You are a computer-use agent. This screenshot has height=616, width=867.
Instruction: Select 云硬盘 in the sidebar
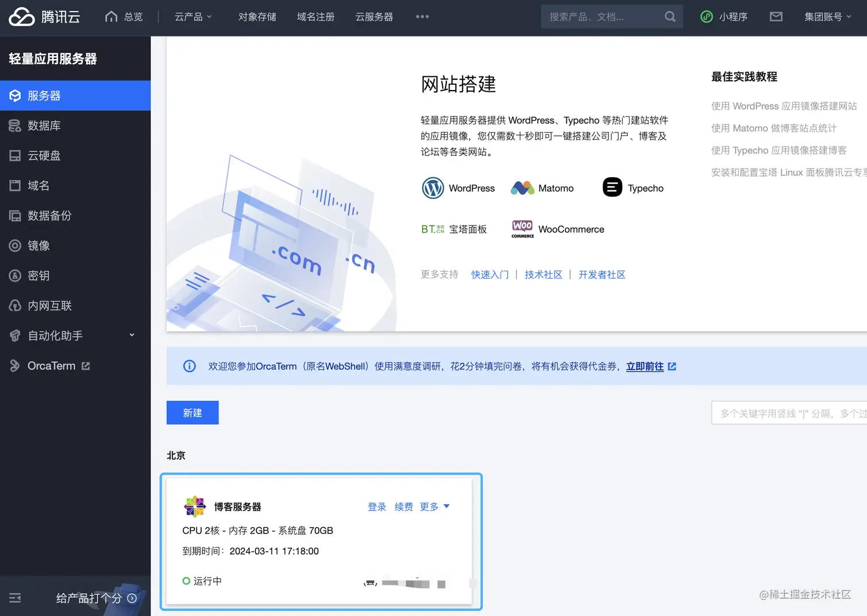point(75,155)
